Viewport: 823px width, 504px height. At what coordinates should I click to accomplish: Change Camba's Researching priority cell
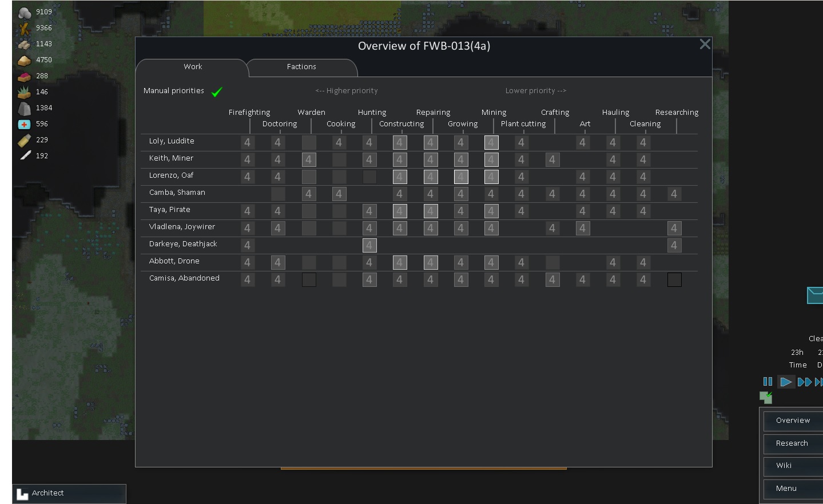(x=674, y=194)
